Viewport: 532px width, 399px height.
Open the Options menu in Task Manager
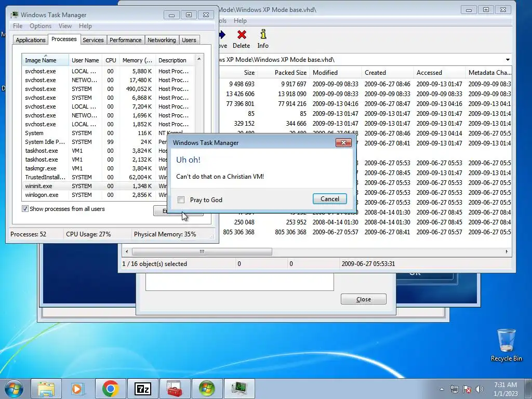[x=41, y=26]
